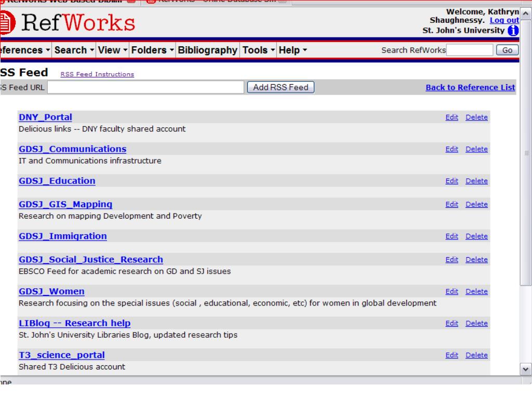Select text 'St. John's University Libraries Blog'
532x399 pixels.
coord(84,335)
